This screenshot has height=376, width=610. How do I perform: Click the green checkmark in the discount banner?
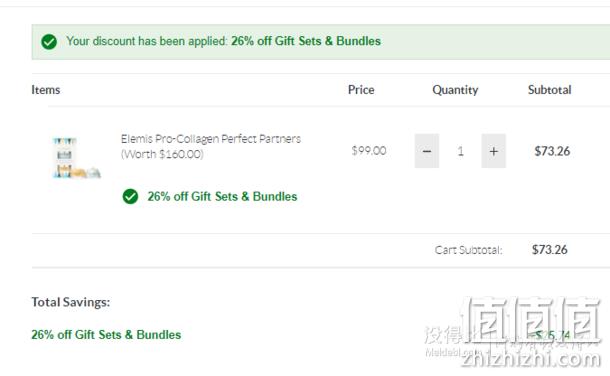[49, 42]
